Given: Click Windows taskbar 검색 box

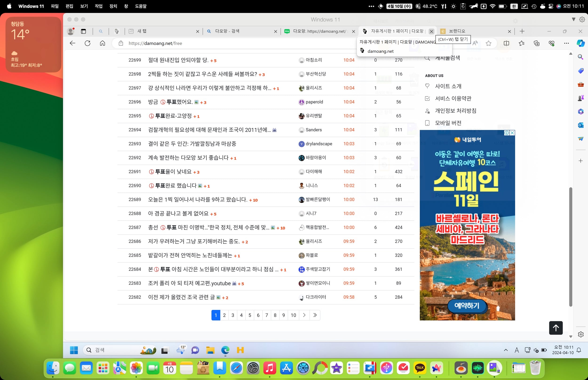Looking at the screenshot, I should 120,350.
